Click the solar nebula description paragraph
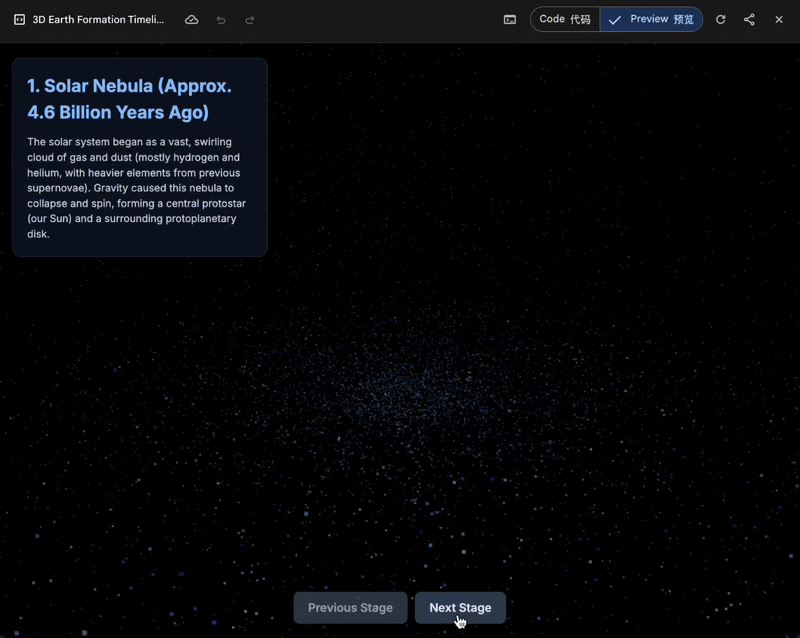This screenshot has width=800, height=638. coord(137,188)
